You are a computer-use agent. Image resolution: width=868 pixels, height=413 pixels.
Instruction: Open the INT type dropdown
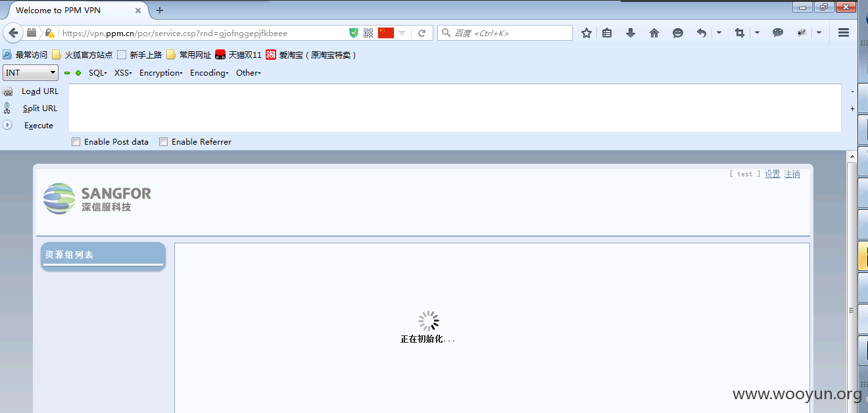(x=30, y=73)
